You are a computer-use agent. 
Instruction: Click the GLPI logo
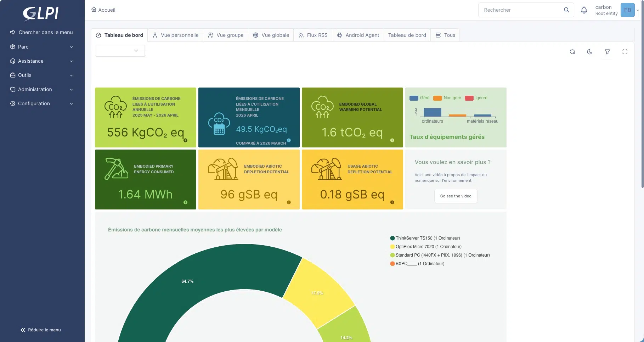click(41, 14)
